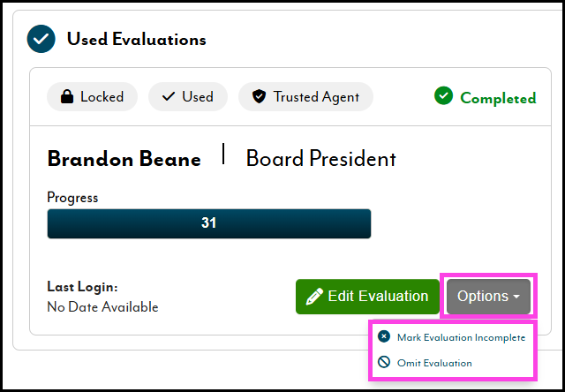
Task: Choose Omit Evaluation from the menu
Action: pyautogui.click(x=434, y=362)
